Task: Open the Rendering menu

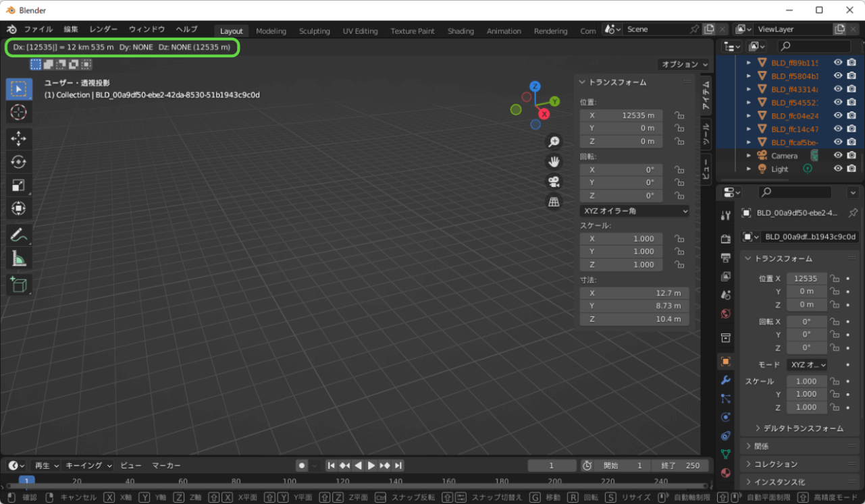Action: point(550,30)
